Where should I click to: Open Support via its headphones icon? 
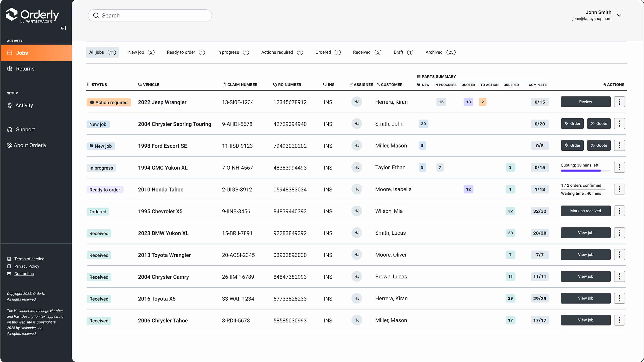(x=9, y=129)
